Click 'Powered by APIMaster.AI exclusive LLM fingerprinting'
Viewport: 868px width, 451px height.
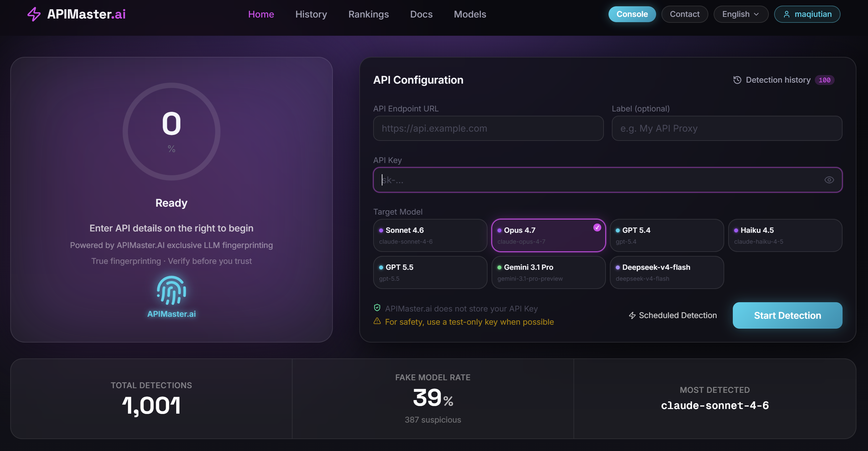[172, 245]
